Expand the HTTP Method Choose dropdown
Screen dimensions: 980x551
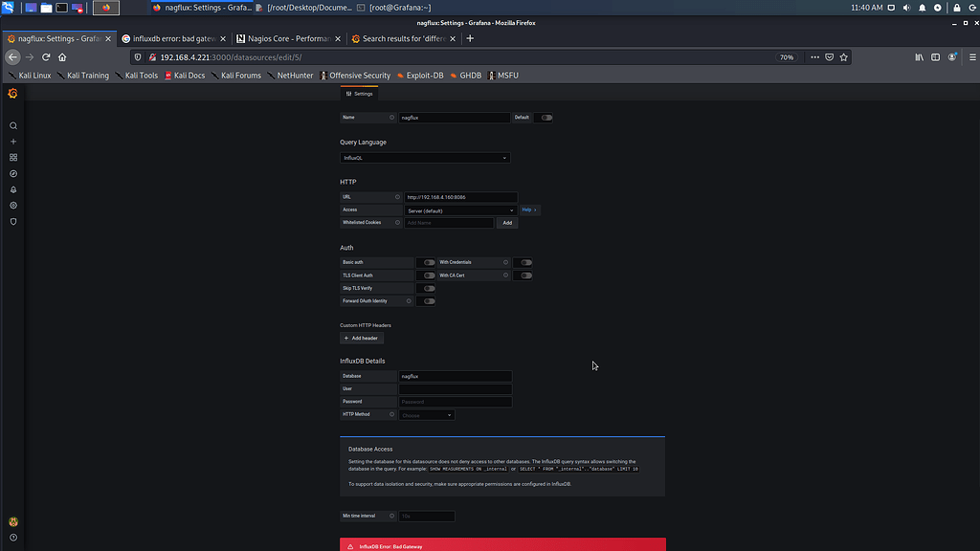426,415
